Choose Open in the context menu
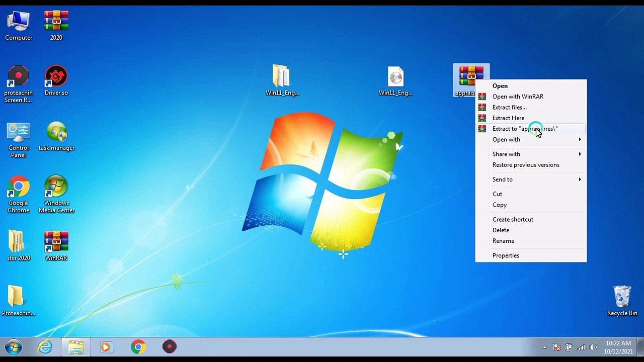The width and height of the screenshot is (644, 362). [x=531, y=86]
